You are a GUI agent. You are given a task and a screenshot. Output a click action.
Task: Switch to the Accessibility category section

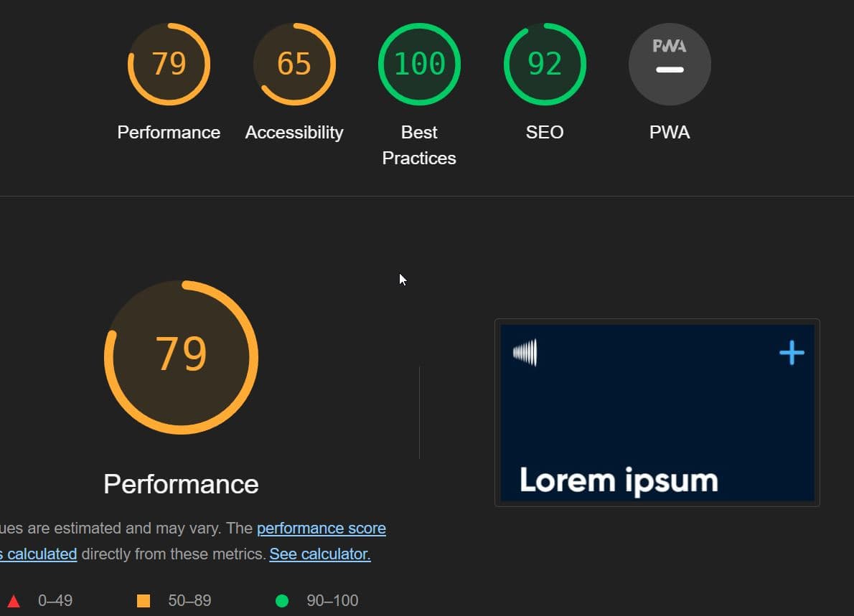[294, 132]
